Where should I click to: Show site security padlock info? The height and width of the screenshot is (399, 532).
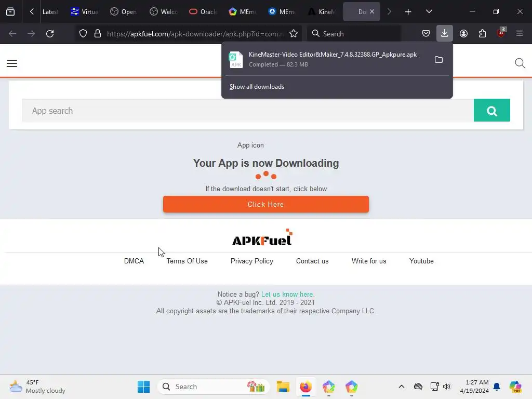98,34
